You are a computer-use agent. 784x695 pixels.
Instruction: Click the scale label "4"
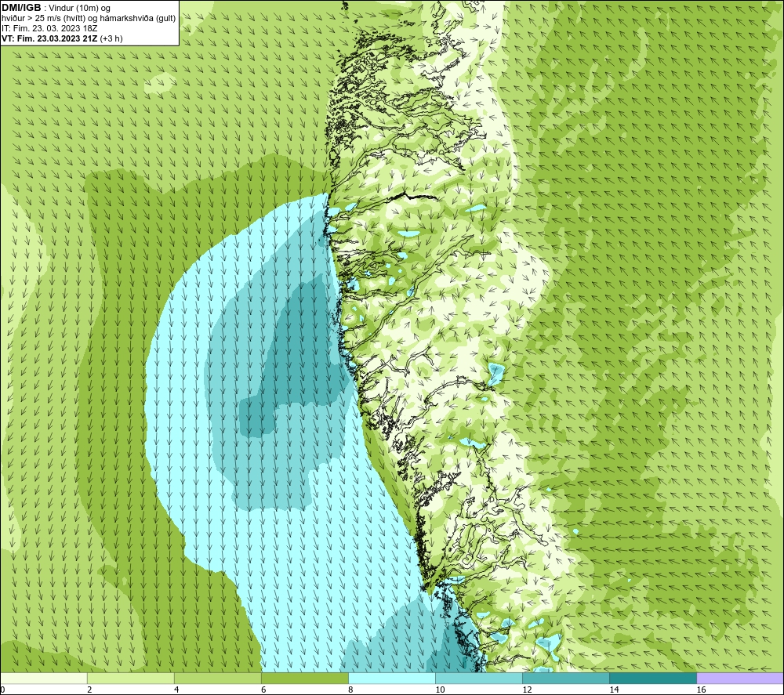pos(176,690)
